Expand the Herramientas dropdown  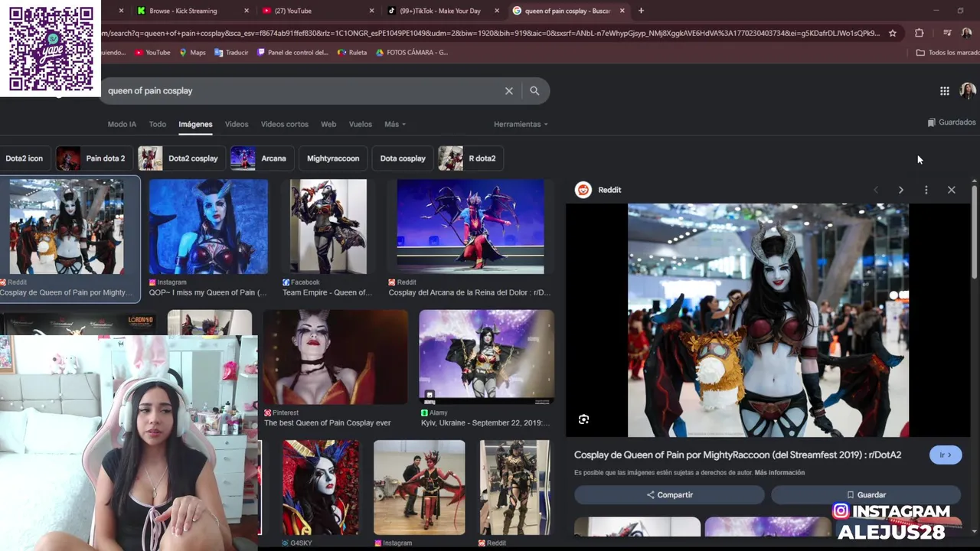521,124
